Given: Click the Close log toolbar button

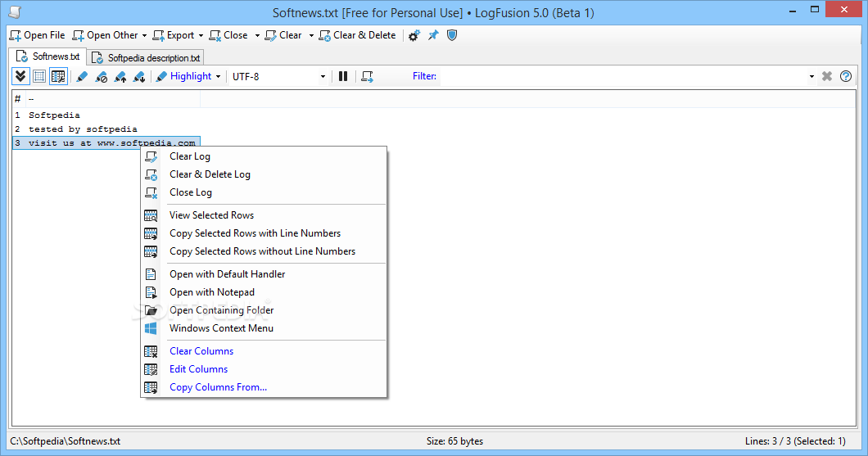Looking at the screenshot, I should pyautogui.click(x=228, y=35).
